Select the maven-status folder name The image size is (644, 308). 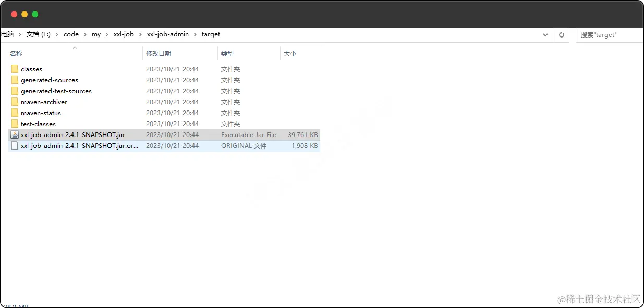41,113
